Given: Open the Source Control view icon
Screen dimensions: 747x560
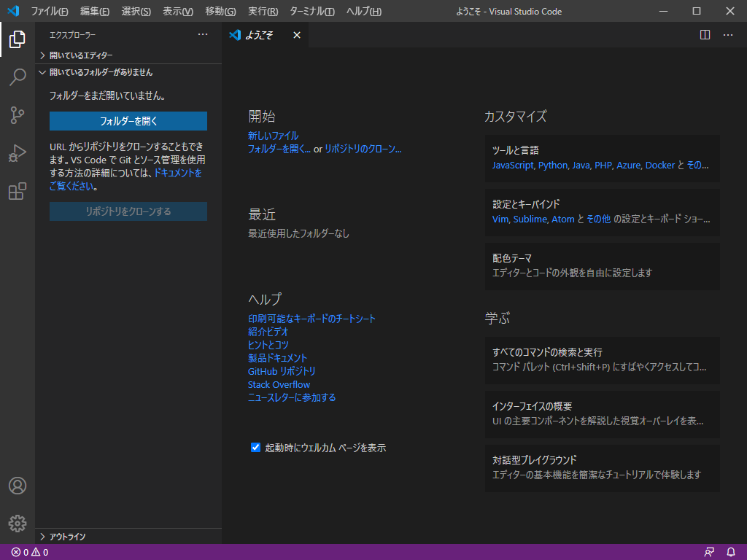Looking at the screenshot, I should [18, 115].
